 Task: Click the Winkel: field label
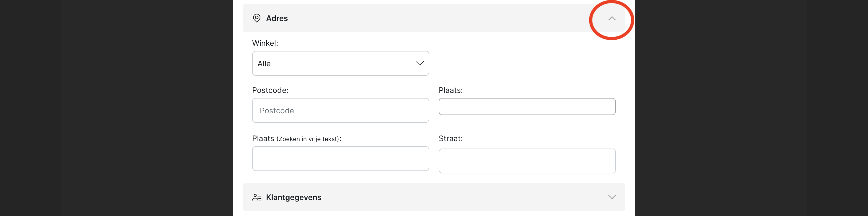point(265,43)
